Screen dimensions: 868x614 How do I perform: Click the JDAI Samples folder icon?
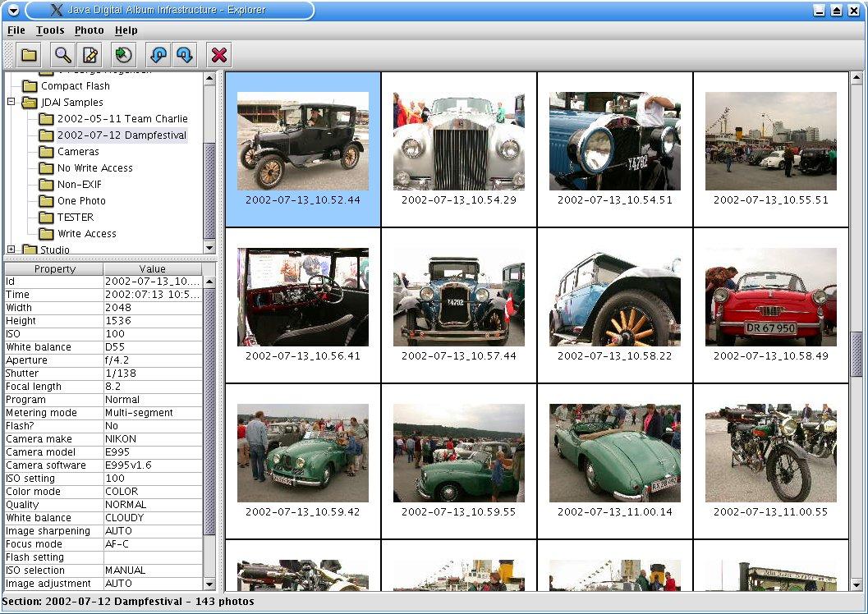coord(30,103)
